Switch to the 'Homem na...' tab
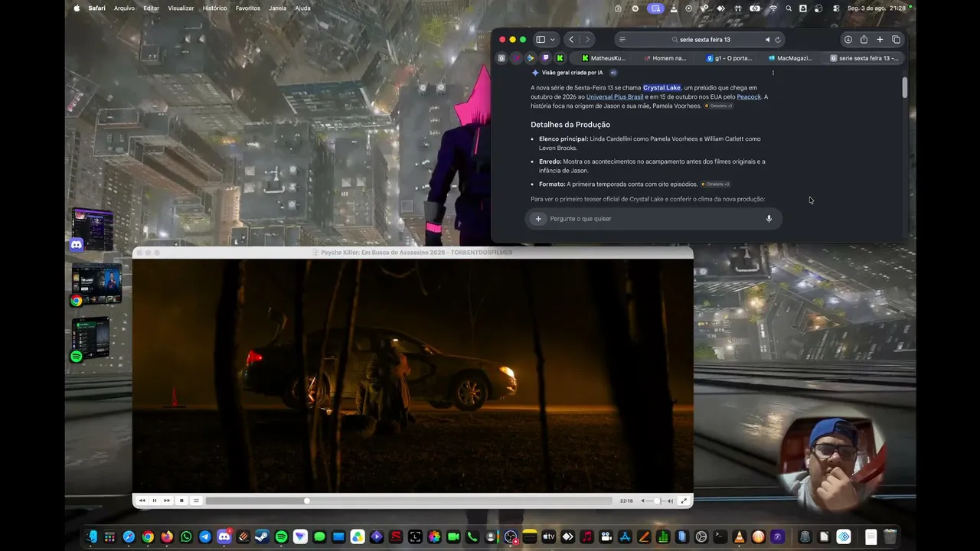This screenshot has width=980, height=551. pos(666,58)
